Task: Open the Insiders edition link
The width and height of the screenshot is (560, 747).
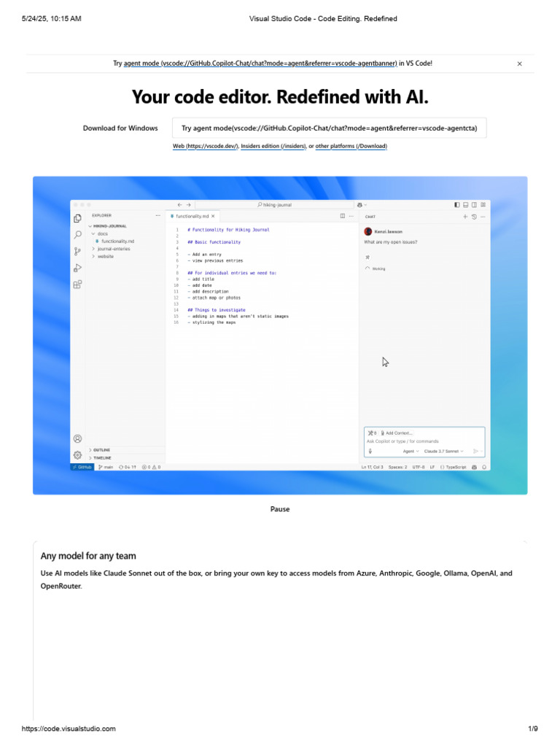Action: 274,146
